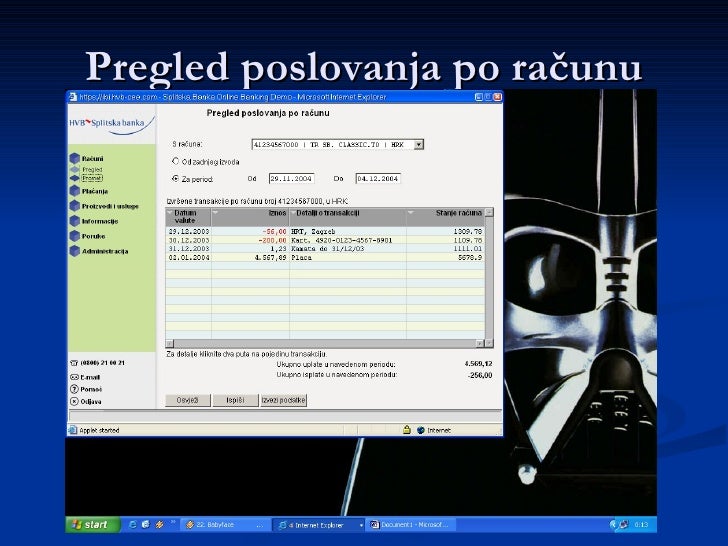Click the Pomoć question mark icon
Viewport: 728px width, 546px height.
point(74,389)
